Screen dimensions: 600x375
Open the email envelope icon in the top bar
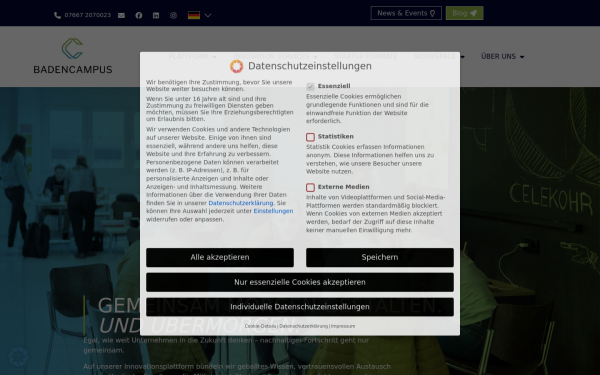tap(121, 15)
